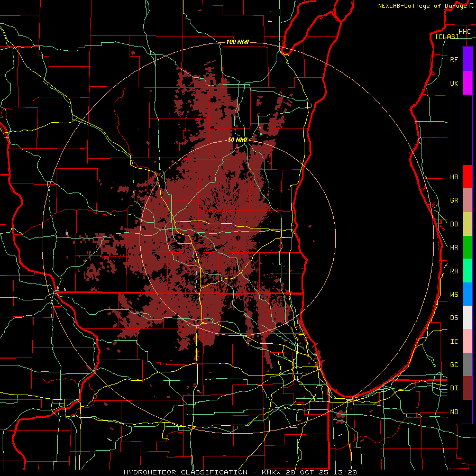This screenshot has height=476, width=476.
Task: Click the ND black legend swatch
Action: tap(467, 411)
